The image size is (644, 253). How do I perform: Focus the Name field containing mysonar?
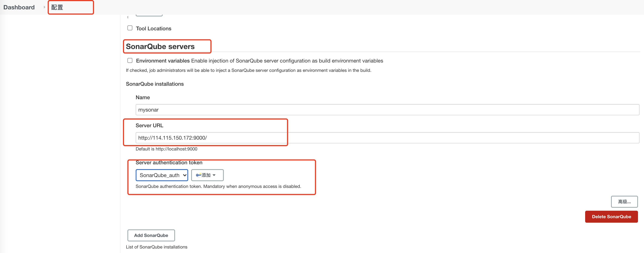(387, 110)
